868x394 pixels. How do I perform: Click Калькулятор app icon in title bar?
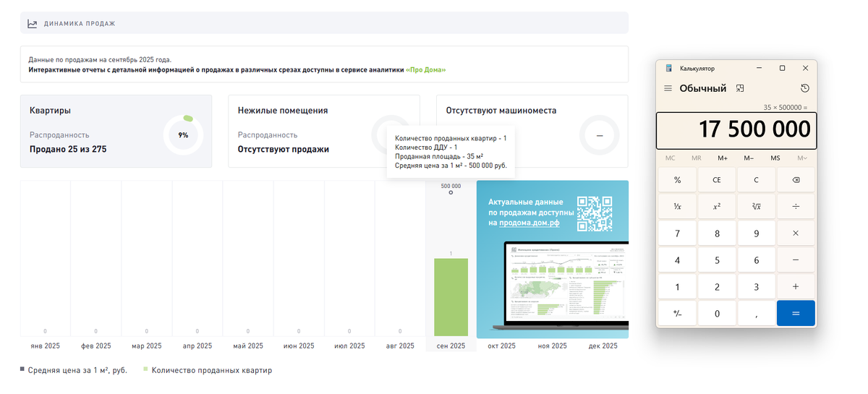click(668, 69)
